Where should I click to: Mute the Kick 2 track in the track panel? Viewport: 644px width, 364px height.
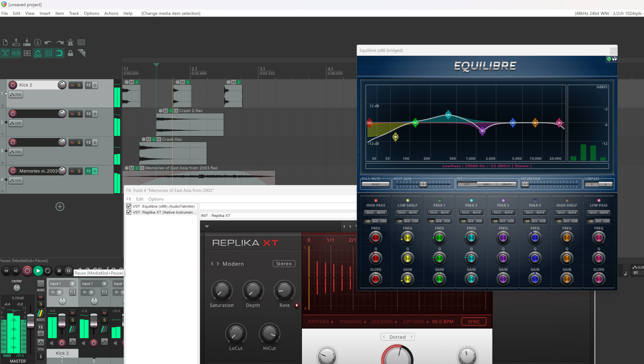[x=72, y=85]
